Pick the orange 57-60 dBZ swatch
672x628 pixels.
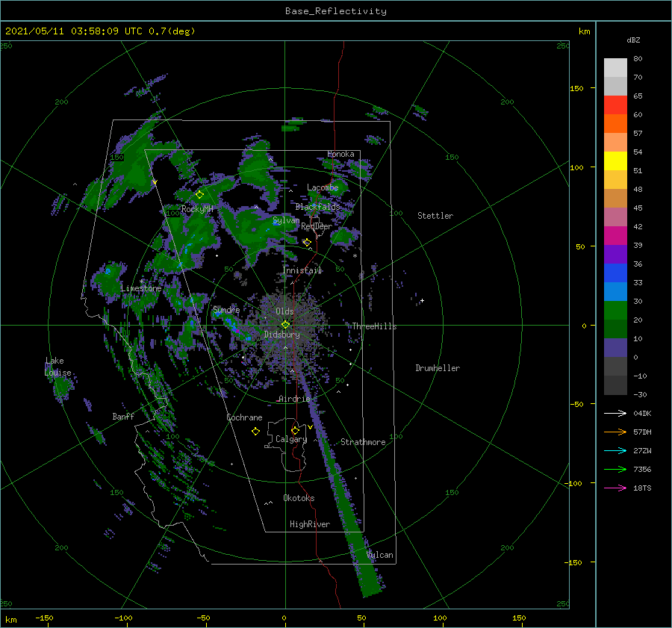coord(615,124)
